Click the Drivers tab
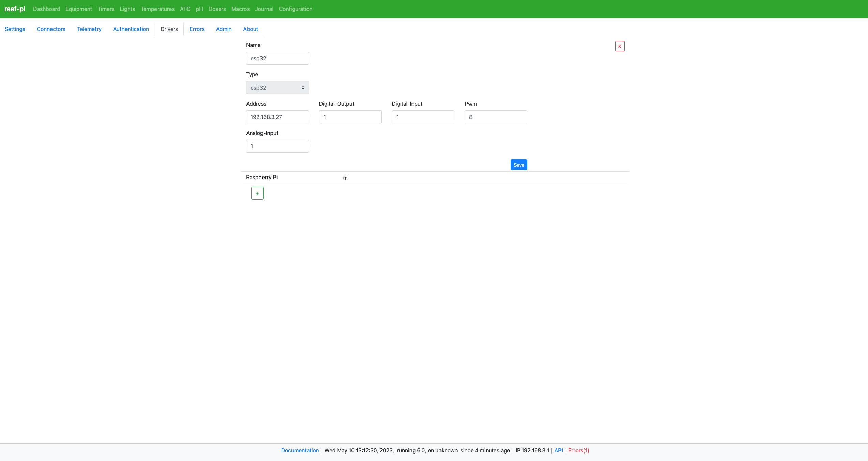The width and height of the screenshot is (868, 461). click(x=169, y=29)
